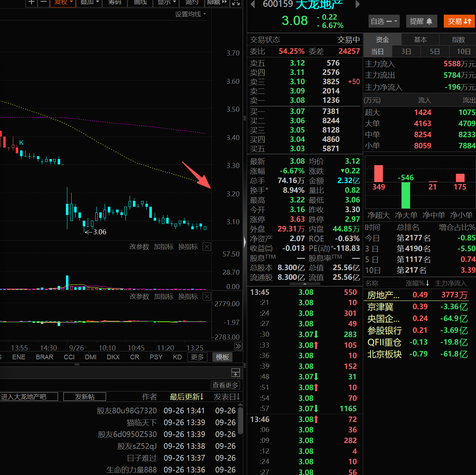Screen dimensions: 476x475
Task: Switch to the 资金 tab
Action: (x=382, y=39)
